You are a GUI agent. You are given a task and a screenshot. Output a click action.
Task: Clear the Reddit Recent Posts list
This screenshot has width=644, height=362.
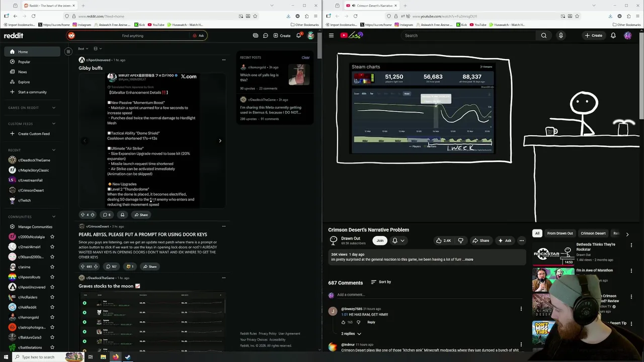tap(305, 57)
